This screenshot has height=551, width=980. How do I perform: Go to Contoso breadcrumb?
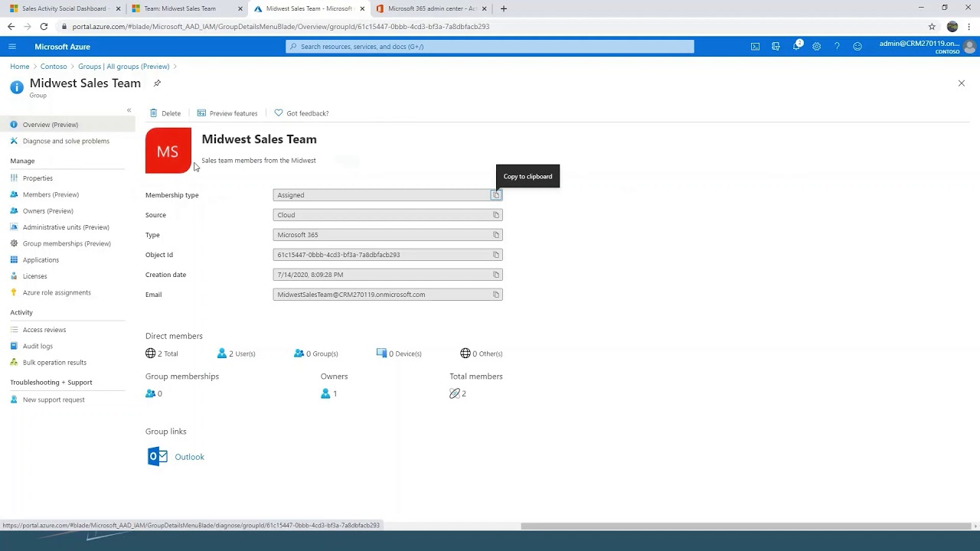click(x=54, y=67)
